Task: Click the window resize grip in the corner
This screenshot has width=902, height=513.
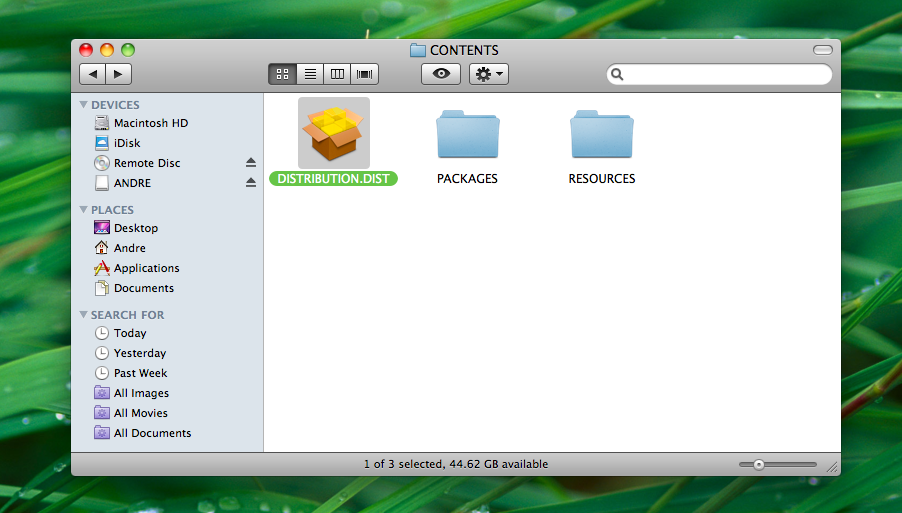Action: click(832, 468)
